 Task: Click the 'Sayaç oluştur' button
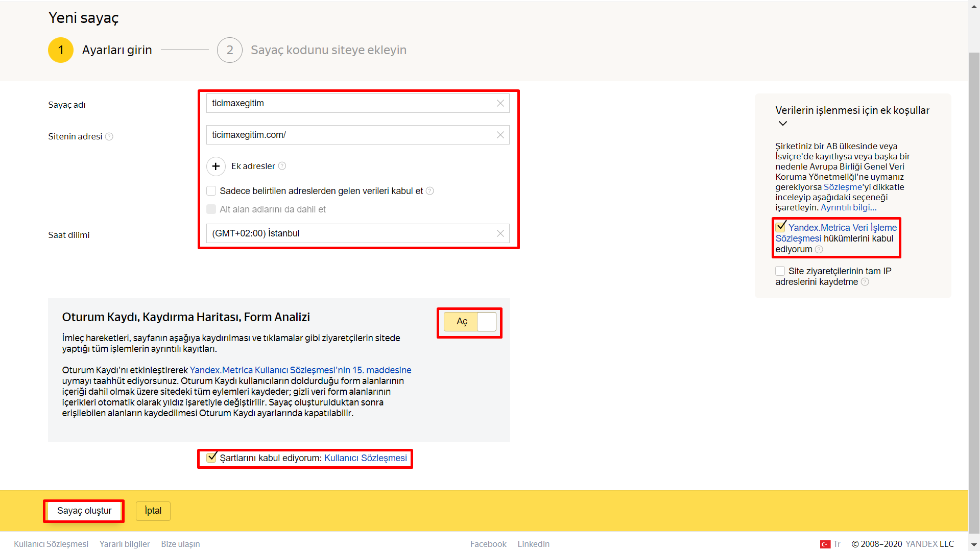click(84, 511)
